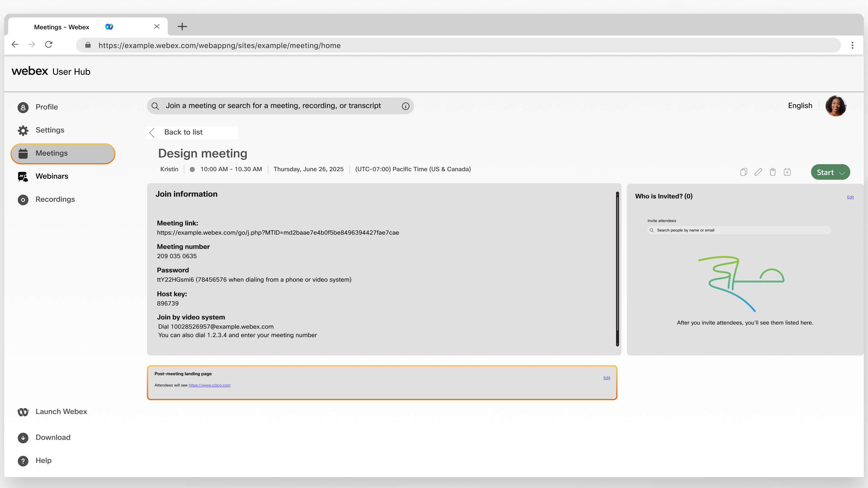Focus the meeting search field

coord(280,106)
